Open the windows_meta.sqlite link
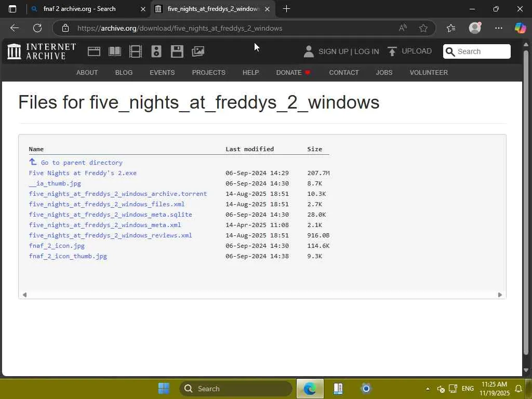532x399 pixels. 110,215
